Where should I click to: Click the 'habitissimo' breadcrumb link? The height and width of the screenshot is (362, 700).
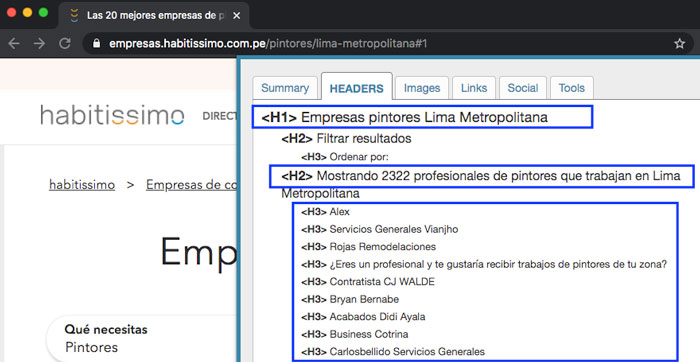(82, 185)
